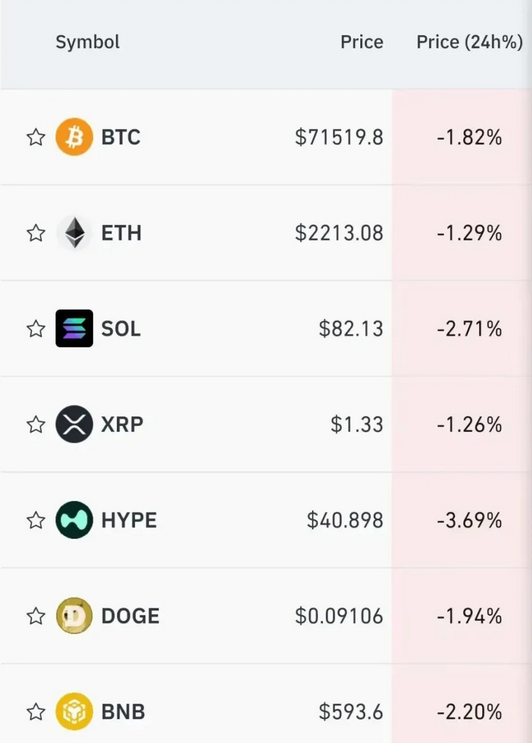Click the Ethereum diamond logo icon
This screenshot has width=532, height=743.
[74, 233]
